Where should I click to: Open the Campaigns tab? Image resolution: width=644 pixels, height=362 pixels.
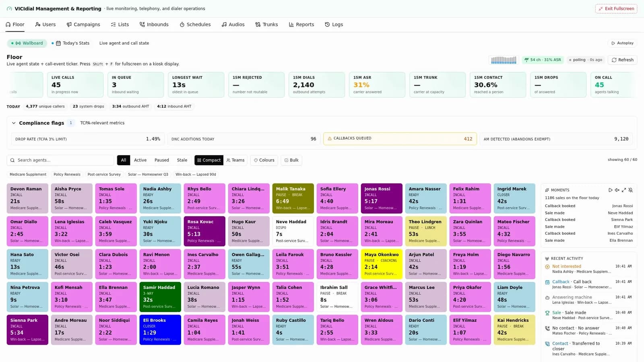tap(83, 25)
